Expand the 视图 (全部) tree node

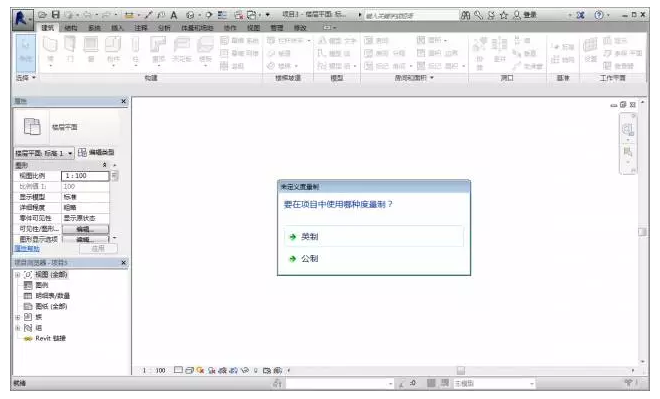click(17, 275)
